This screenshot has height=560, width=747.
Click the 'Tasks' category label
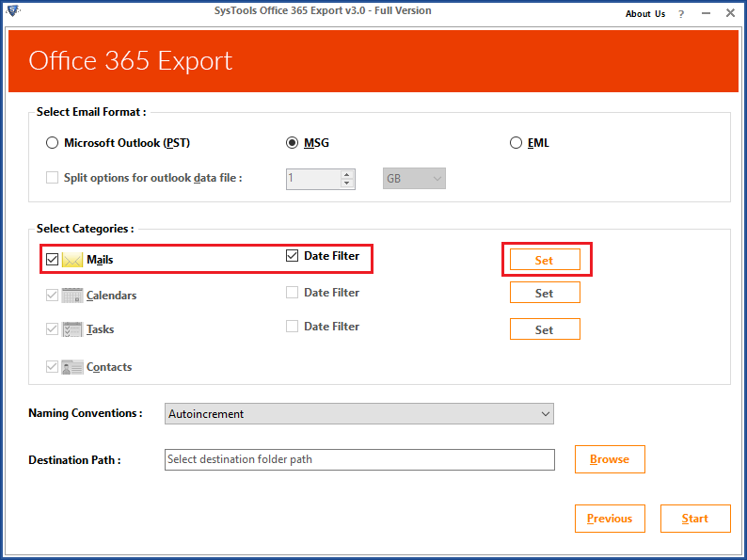tap(100, 329)
